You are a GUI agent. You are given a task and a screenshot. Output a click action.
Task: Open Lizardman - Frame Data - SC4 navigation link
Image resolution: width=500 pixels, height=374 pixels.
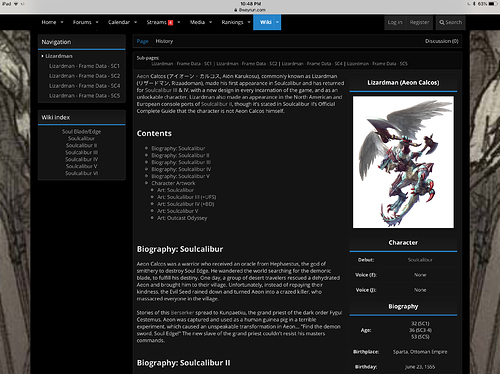pos(84,86)
